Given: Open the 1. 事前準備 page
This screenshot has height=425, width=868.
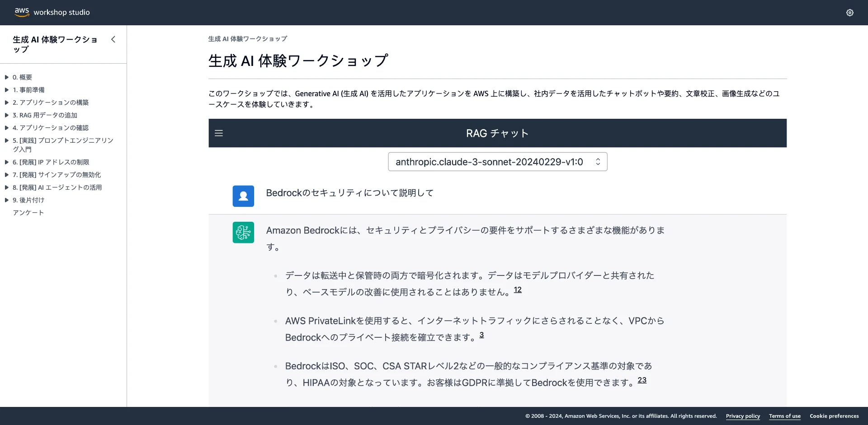Looking at the screenshot, I should (28, 90).
